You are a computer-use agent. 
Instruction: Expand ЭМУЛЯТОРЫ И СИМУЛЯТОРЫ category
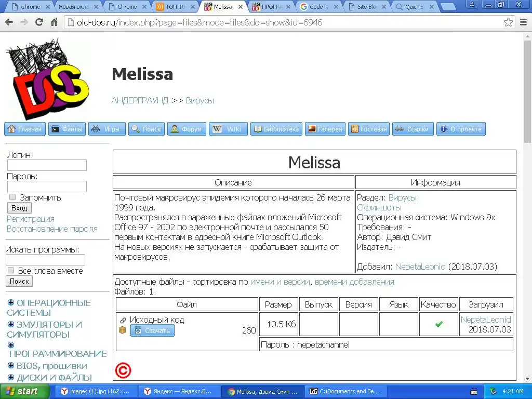pos(11,324)
